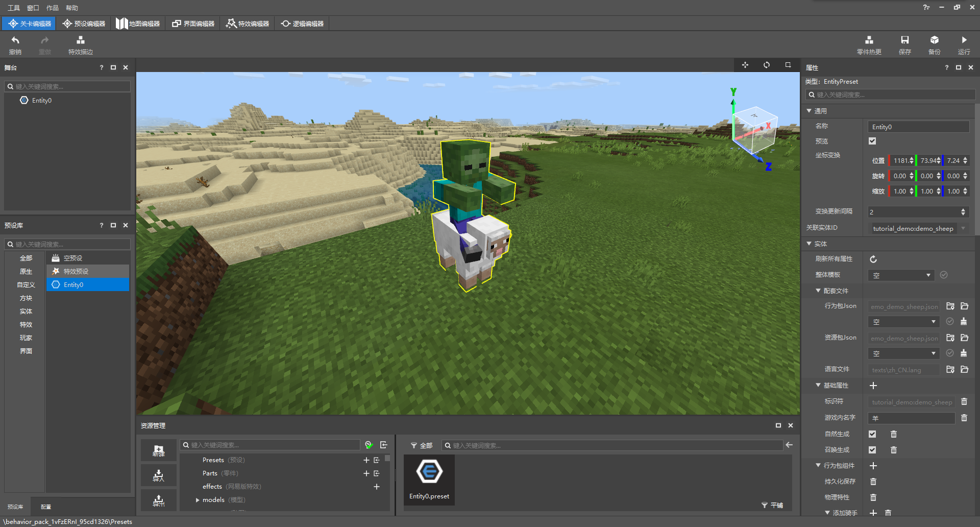Open the 作品 menu
The width and height of the screenshot is (980, 527).
[53, 8]
